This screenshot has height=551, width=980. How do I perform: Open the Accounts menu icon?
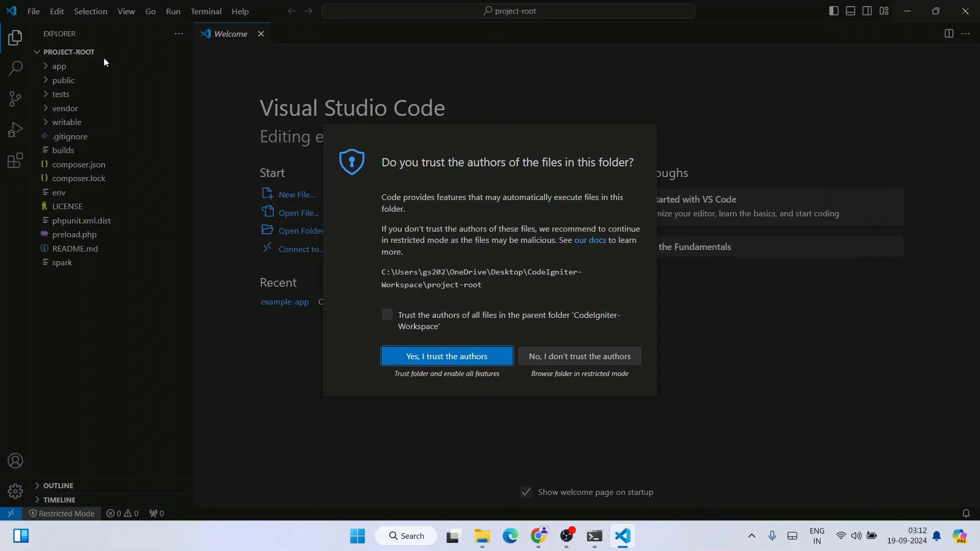point(15,461)
